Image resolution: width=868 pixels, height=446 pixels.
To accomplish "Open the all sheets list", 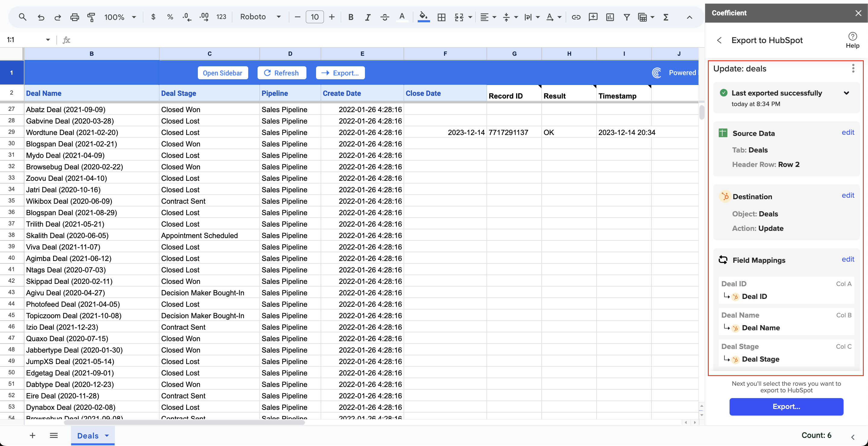I will click(x=54, y=435).
